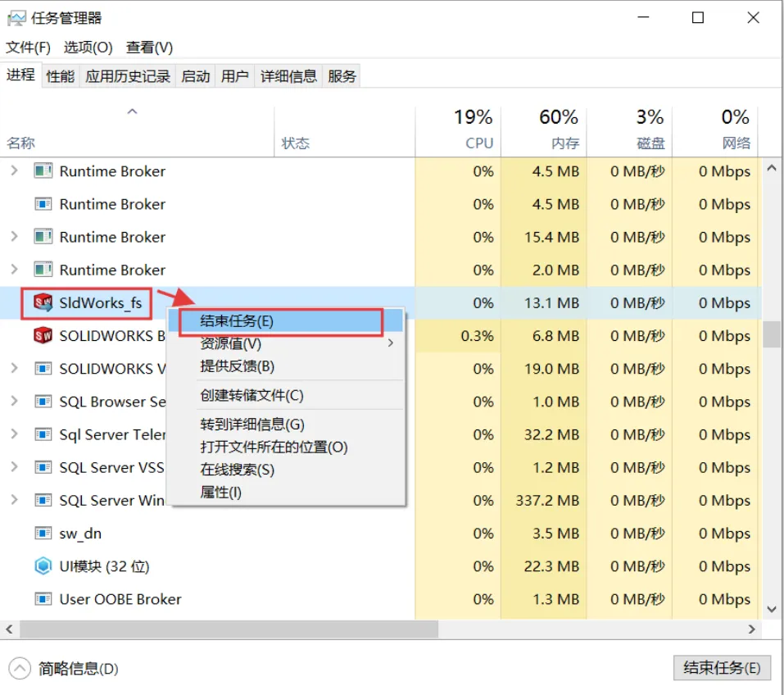The image size is (784, 695).
Task: Click the vertical scrollbar up arrow
Action: [772, 169]
